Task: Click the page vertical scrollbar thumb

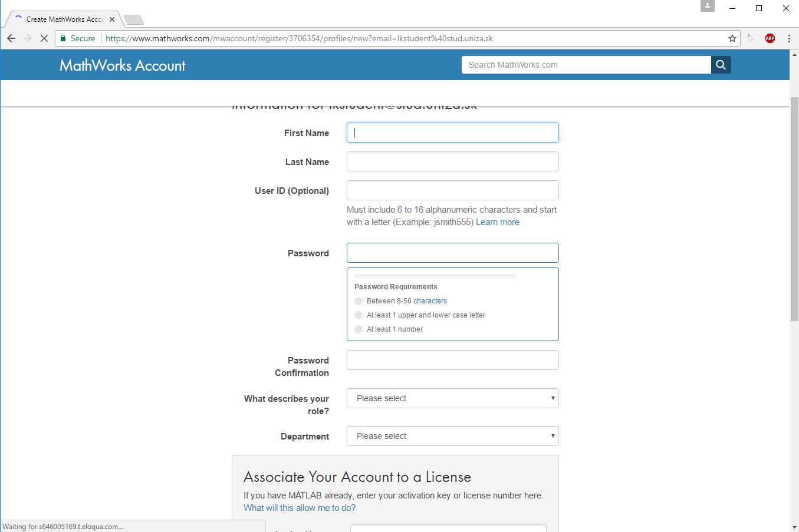Action: coord(794,209)
